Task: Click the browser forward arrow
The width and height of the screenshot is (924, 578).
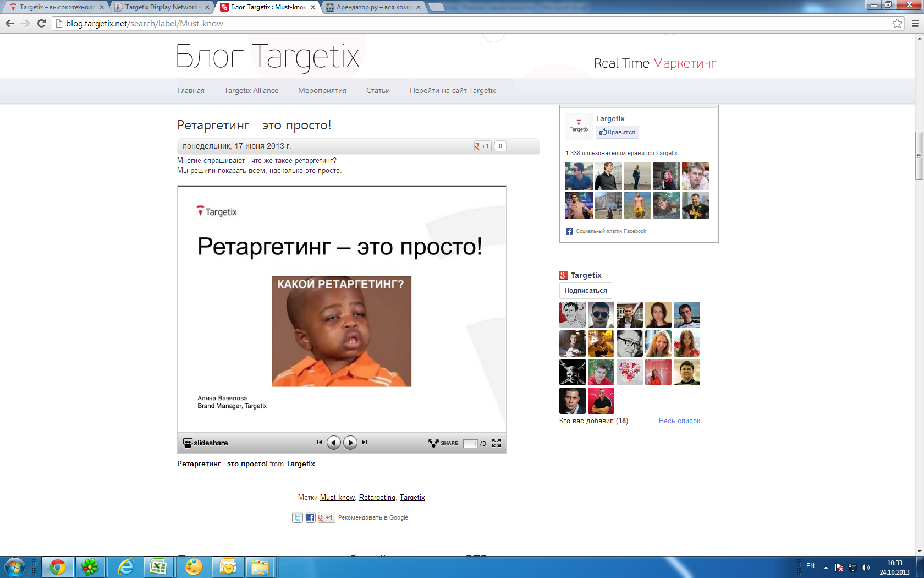Action: [25, 24]
